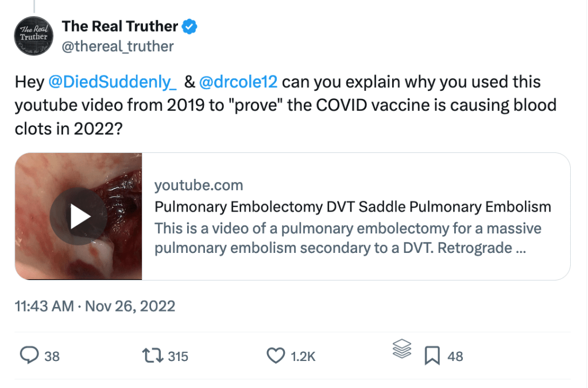
Task: Click the 11:43 AM Nov 26, 2022 timestamp
Action: (x=95, y=306)
